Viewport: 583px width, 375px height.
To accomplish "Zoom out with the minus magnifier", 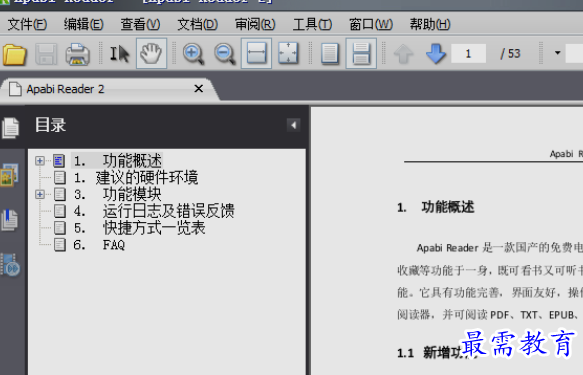I will coord(225,54).
